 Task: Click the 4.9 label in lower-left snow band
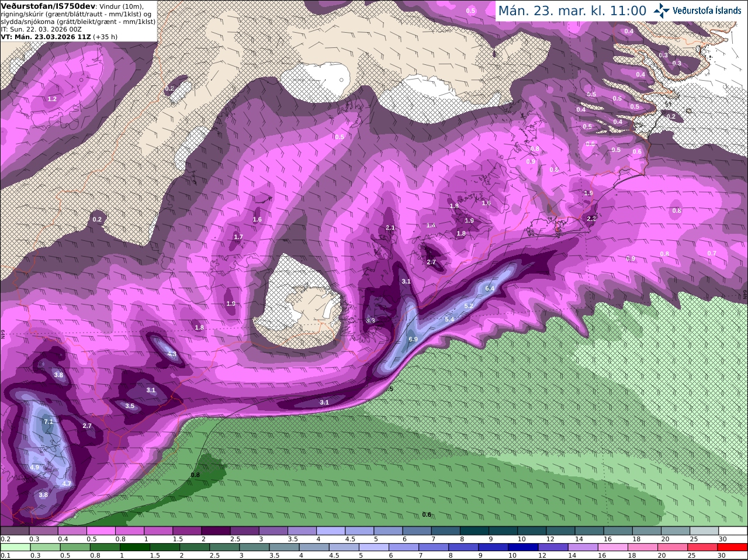[34, 467]
